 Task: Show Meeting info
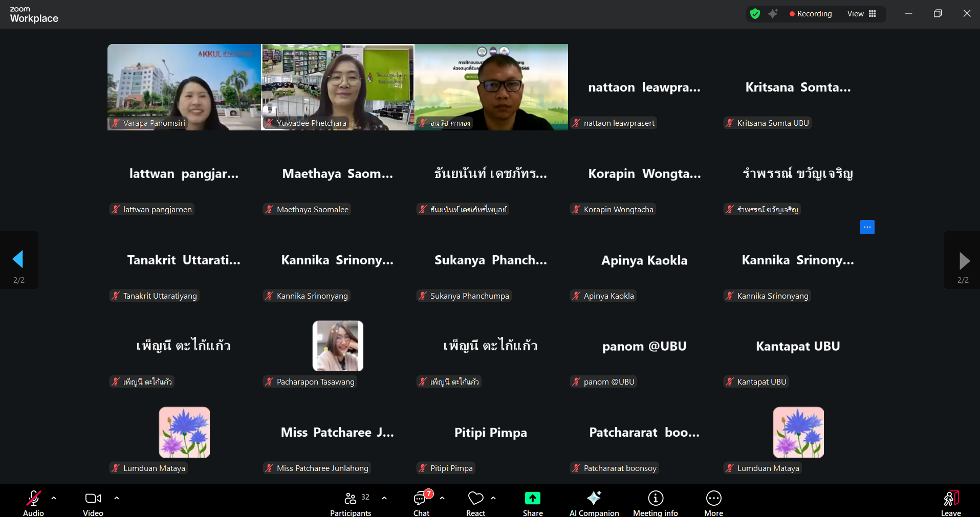655,503
